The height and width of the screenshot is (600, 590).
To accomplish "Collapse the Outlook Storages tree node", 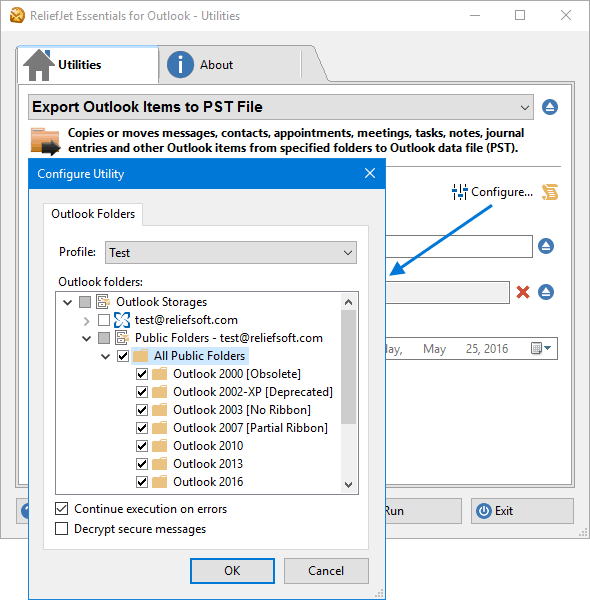I will [x=67, y=302].
